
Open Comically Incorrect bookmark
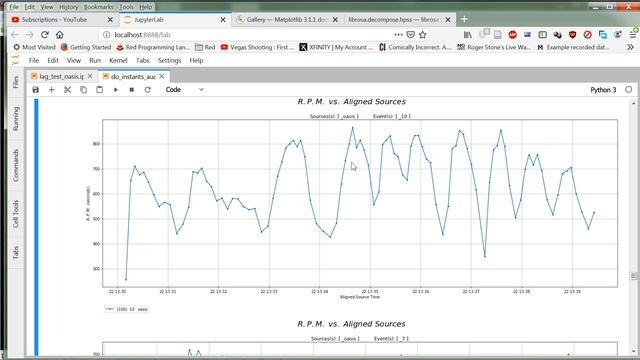[415, 47]
